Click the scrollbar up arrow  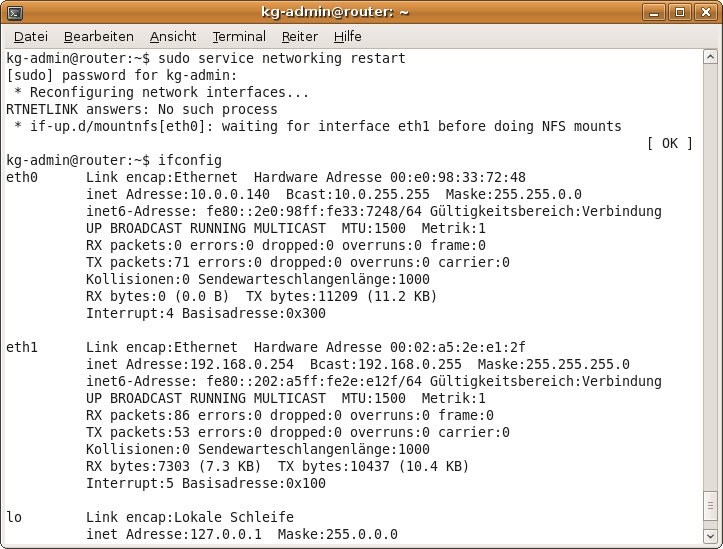[x=710, y=57]
